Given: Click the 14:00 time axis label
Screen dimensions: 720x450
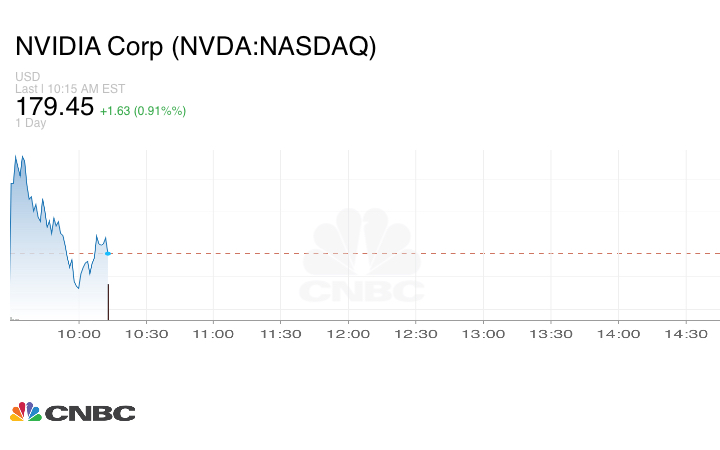Looking at the screenshot, I should pyautogui.click(x=618, y=334).
